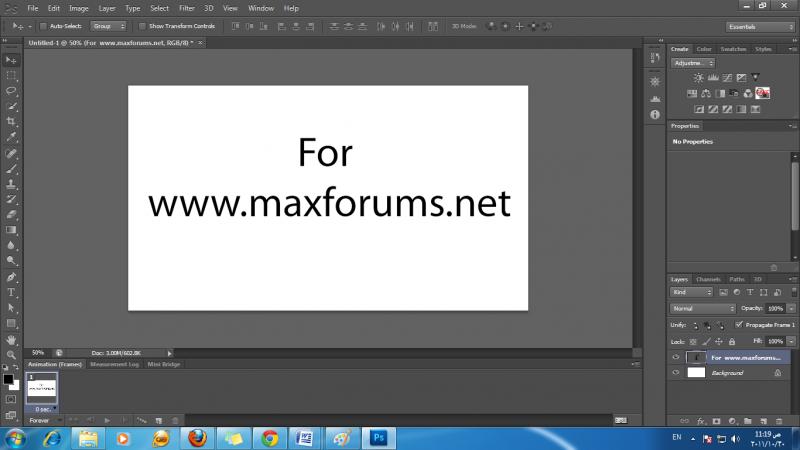Toggle the Propagate Frame 1 checkbox
The image size is (800, 450).
point(739,324)
